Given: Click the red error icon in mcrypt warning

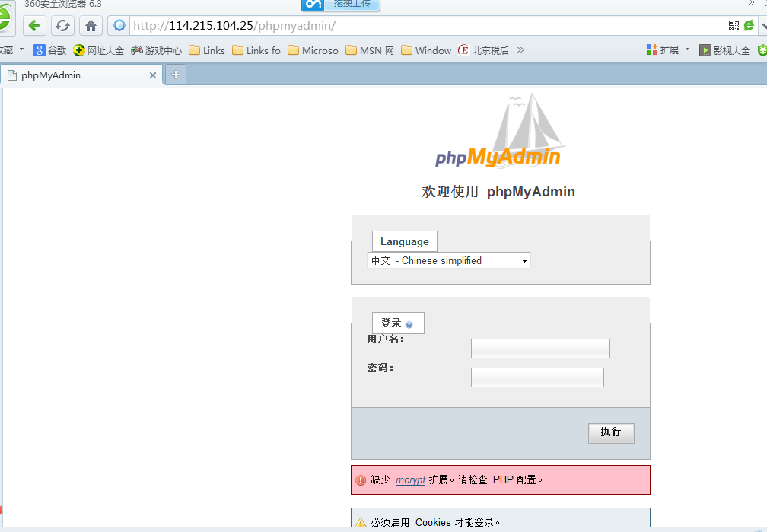Looking at the screenshot, I should [x=361, y=480].
